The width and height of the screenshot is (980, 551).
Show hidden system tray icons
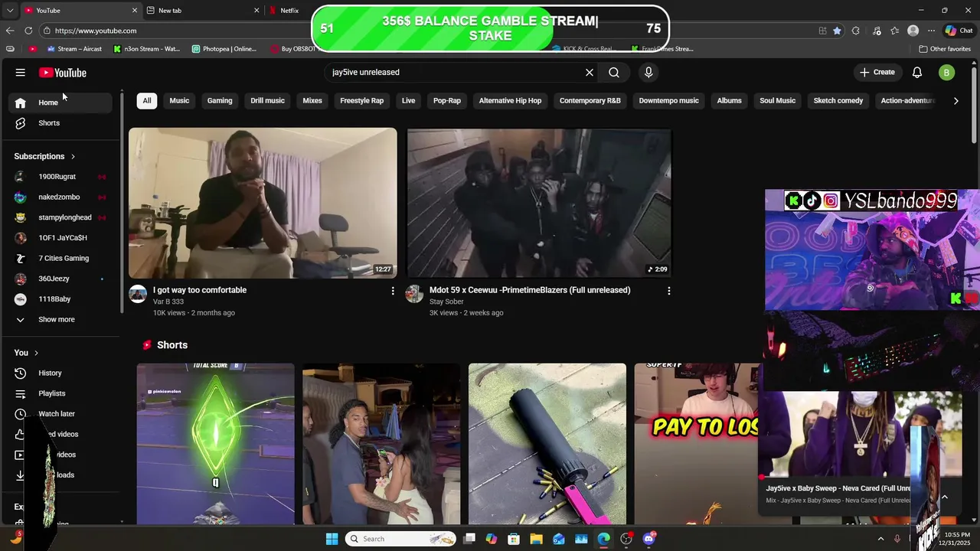(x=880, y=539)
